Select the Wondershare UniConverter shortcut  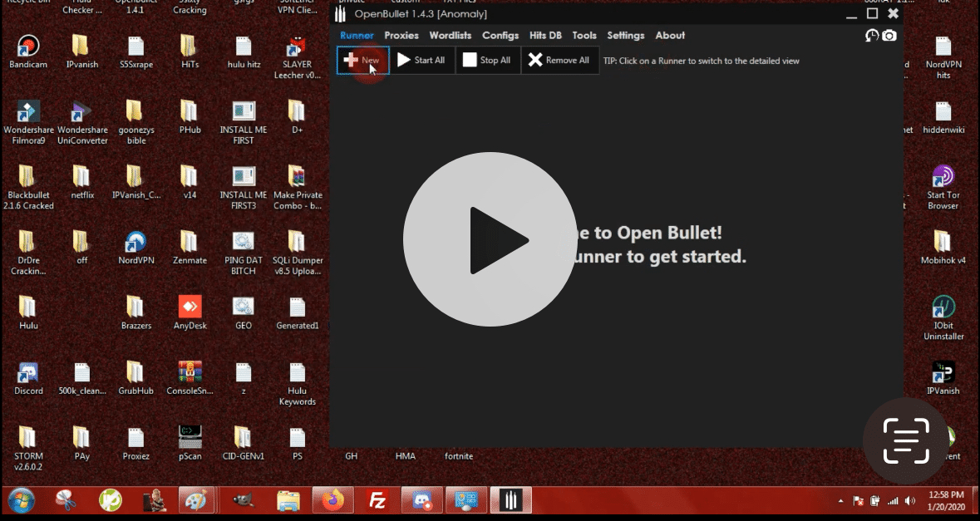[x=82, y=122]
